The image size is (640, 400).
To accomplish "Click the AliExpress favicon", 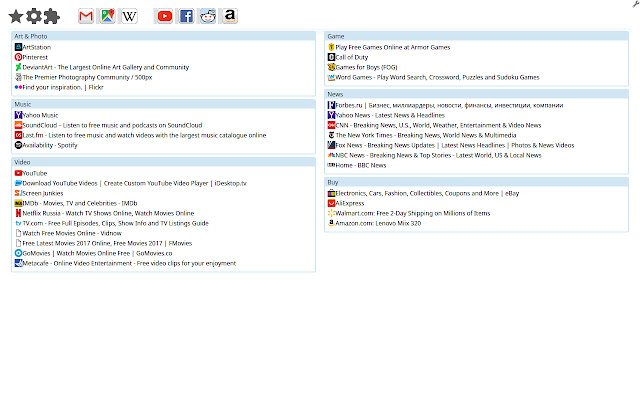I will click(331, 203).
